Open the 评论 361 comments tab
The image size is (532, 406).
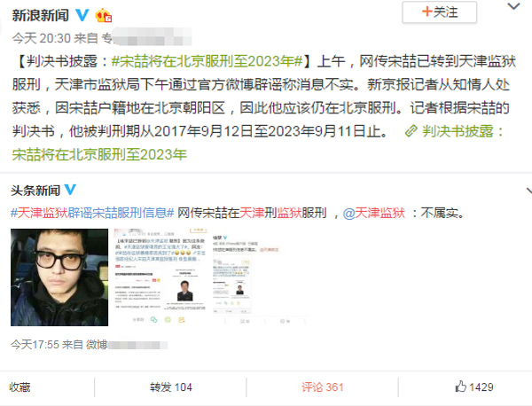point(323,387)
